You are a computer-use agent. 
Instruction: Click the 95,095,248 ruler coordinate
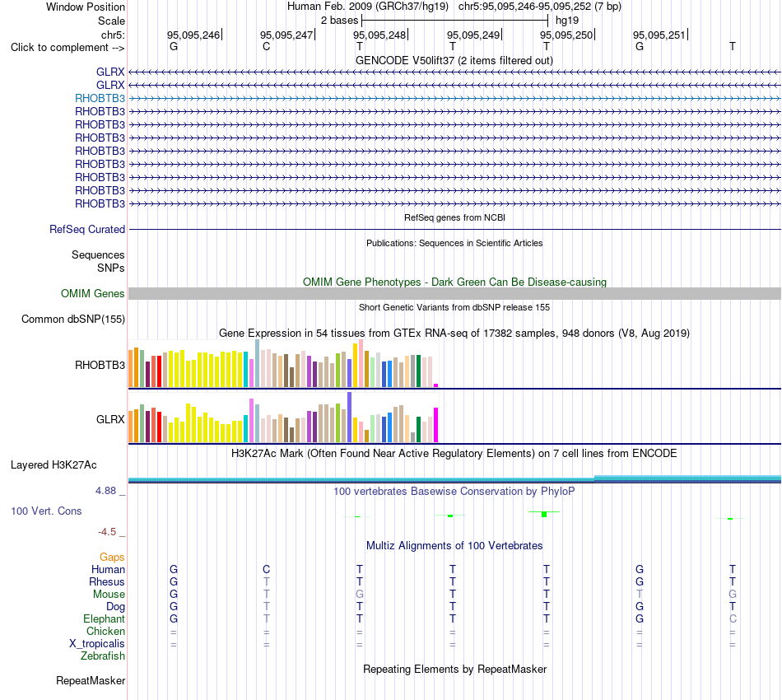379,35
